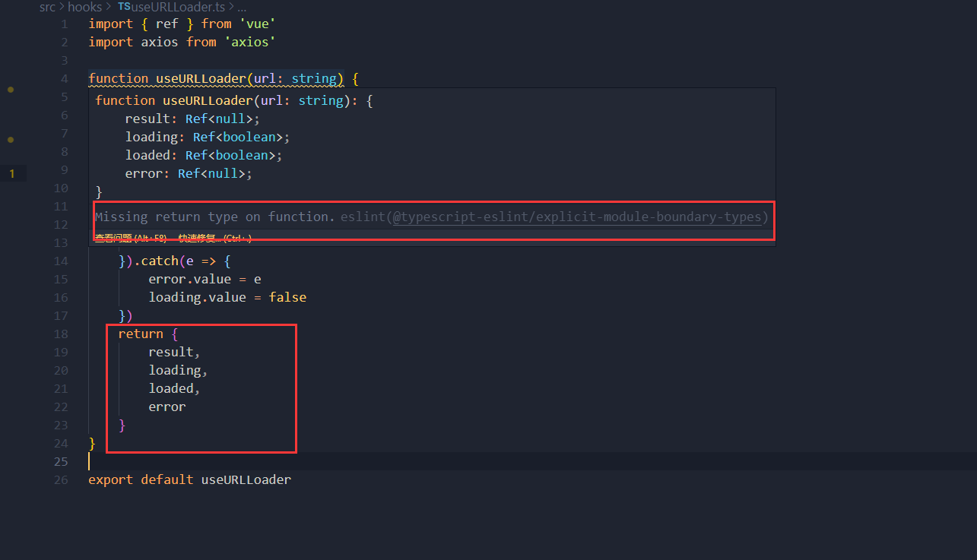Click the 查看问题 (Alt+F8) link in hover
This screenshot has height=560, width=977.
tap(132, 238)
